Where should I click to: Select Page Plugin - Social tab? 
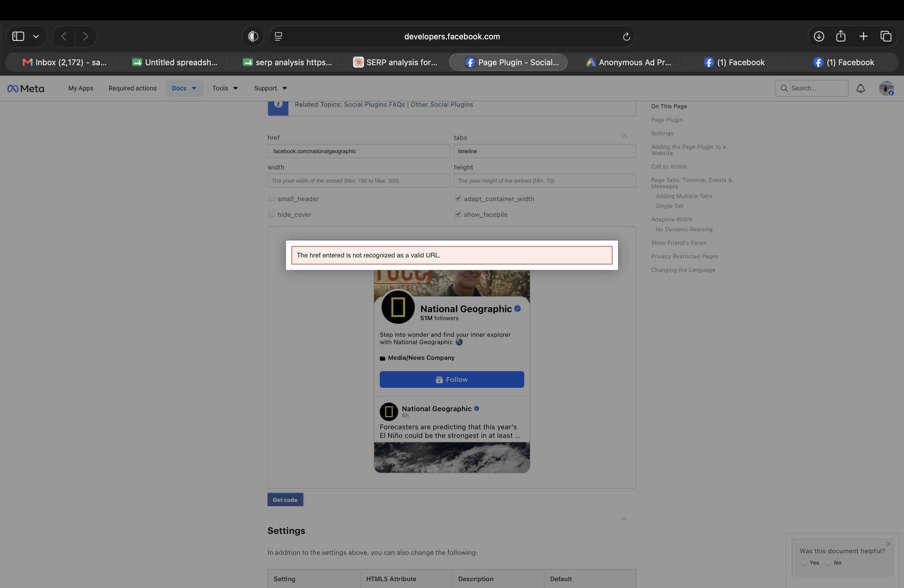pyautogui.click(x=508, y=62)
